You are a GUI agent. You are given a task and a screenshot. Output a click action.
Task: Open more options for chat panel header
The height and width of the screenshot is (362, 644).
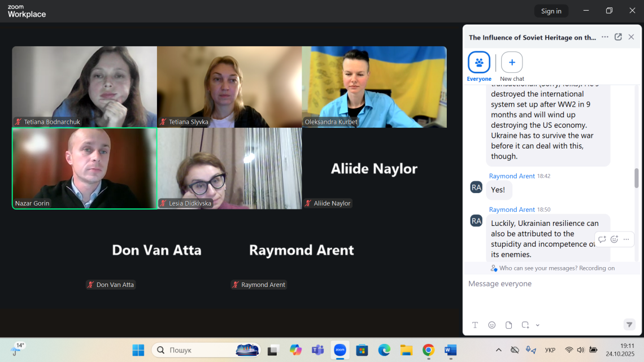click(x=605, y=37)
